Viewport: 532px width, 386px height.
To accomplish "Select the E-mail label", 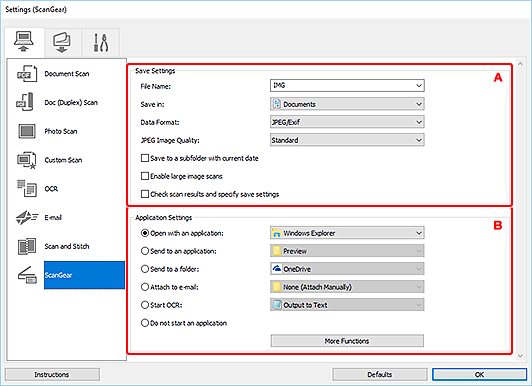I will [x=53, y=217].
